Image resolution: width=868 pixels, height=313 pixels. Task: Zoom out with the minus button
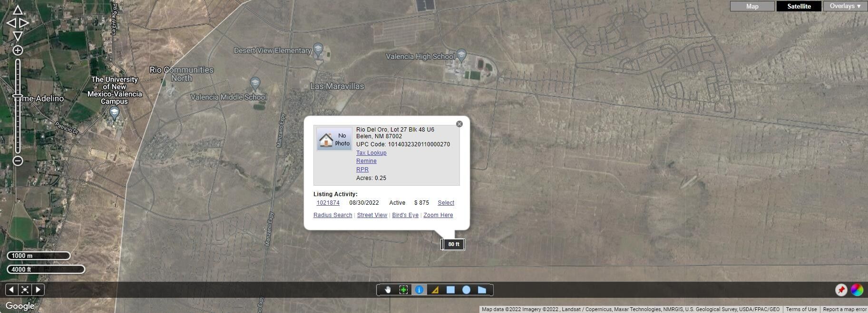pyautogui.click(x=18, y=161)
